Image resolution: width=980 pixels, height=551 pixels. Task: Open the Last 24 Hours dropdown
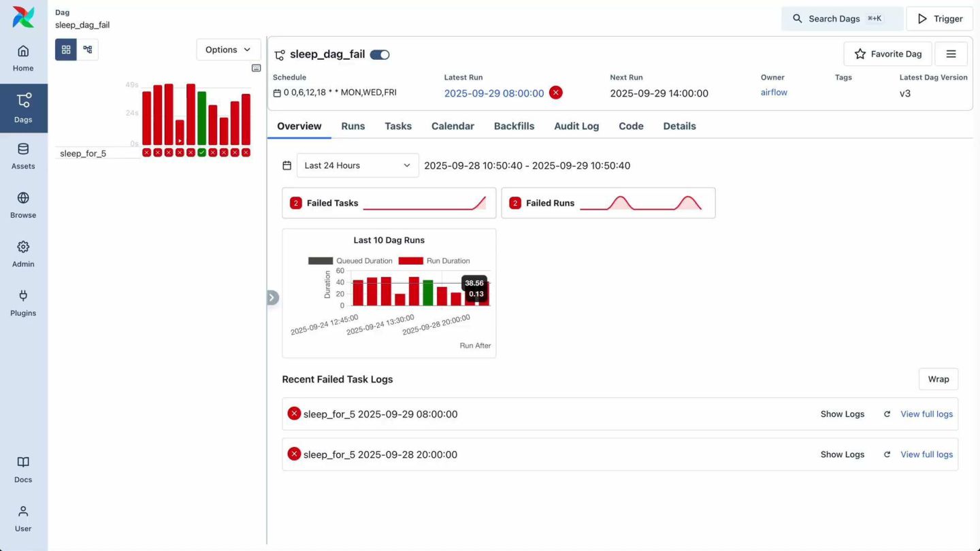tap(358, 165)
